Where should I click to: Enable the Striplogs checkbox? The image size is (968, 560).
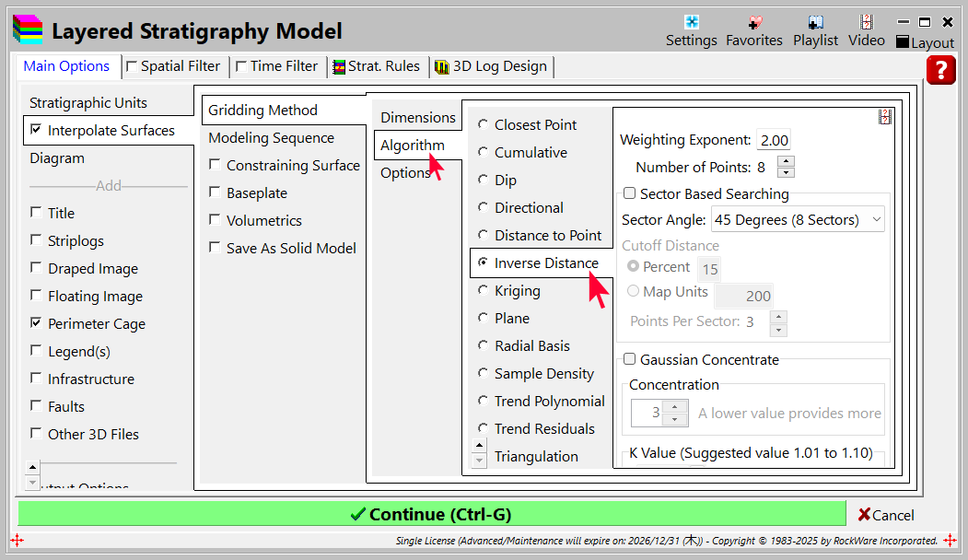[x=36, y=240]
